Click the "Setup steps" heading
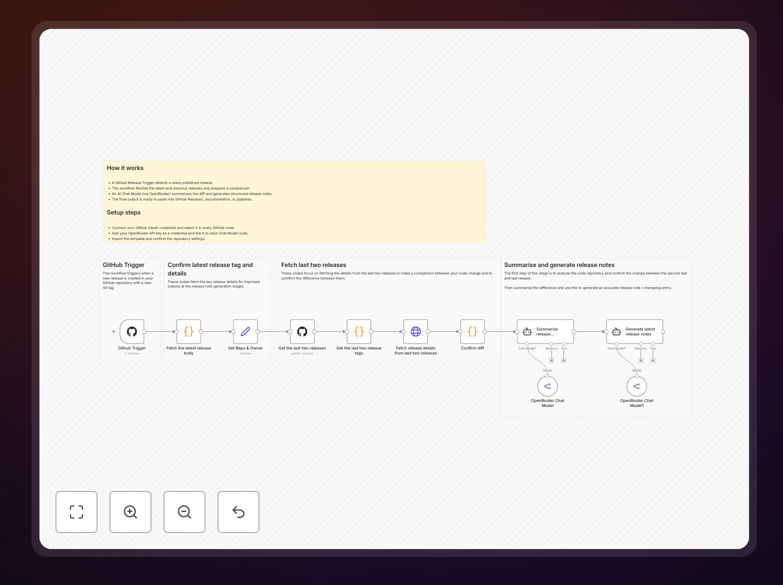Image resolution: width=783 pixels, height=585 pixels. 123,212
